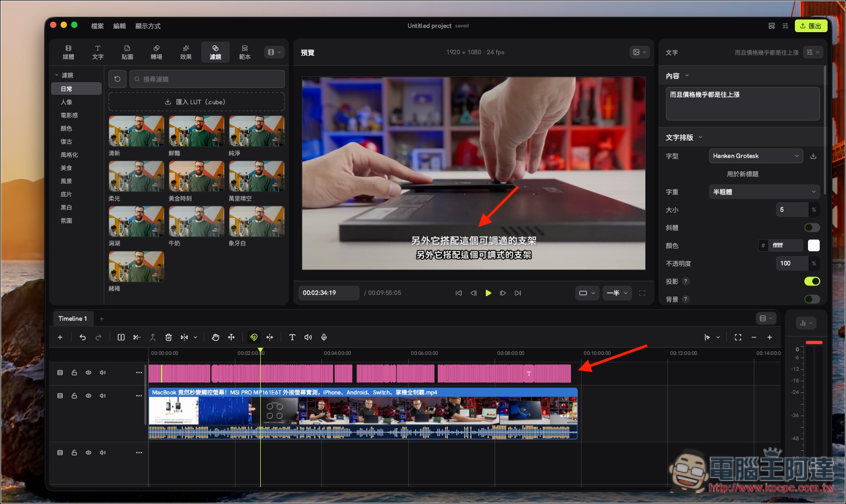This screenshot has width=846, height=504.
Task: Click the split clip tool icon
Action: (121, 337)
